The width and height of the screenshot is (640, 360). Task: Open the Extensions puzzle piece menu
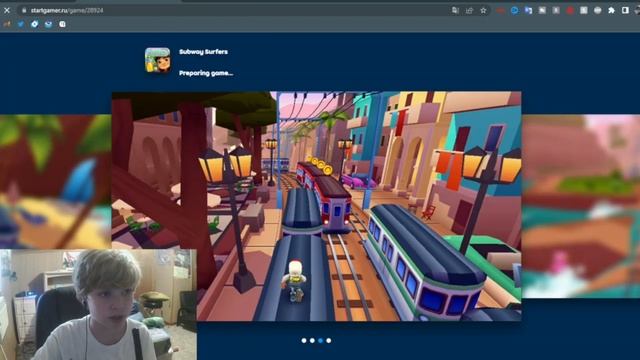(611, 10)
